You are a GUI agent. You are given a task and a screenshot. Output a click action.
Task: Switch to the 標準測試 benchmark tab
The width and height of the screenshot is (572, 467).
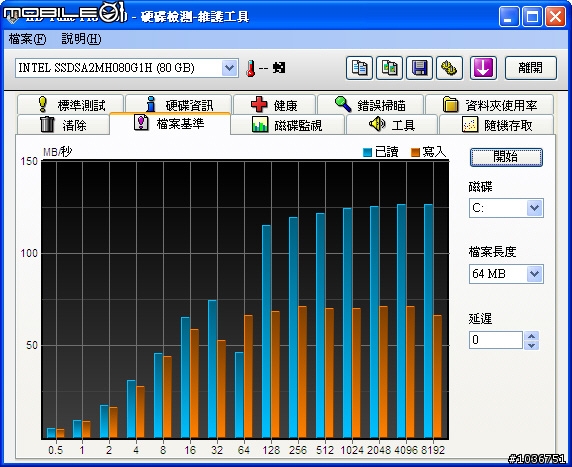point(70,105)
